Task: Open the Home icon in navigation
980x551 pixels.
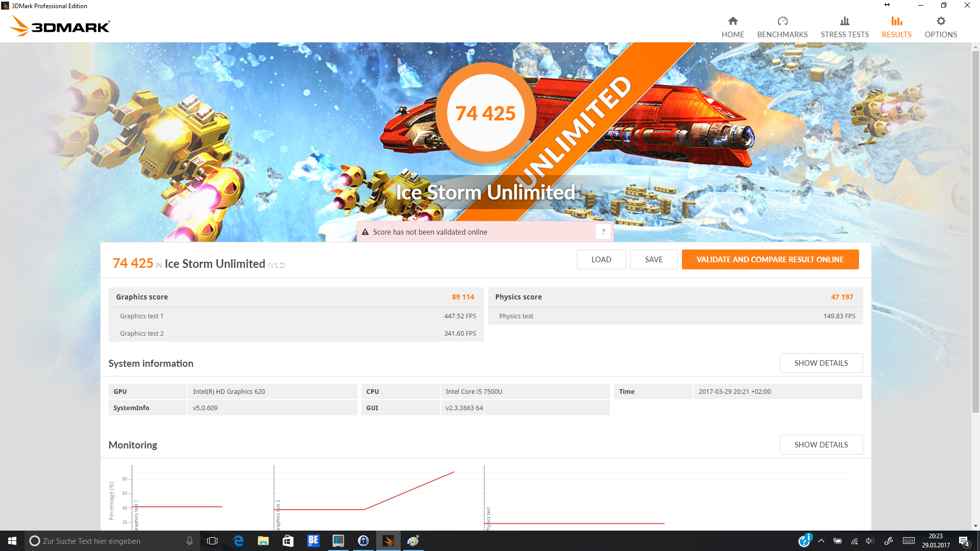Action: click(732, 21)
